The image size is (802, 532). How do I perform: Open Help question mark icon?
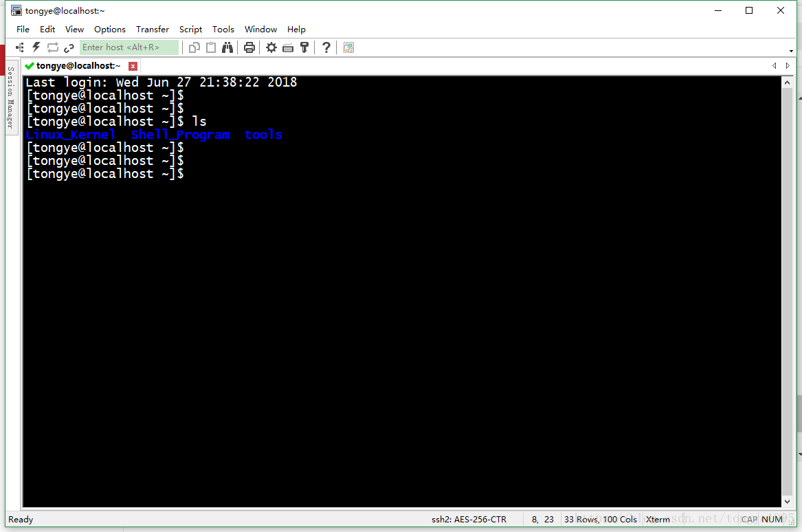(326, 47)
